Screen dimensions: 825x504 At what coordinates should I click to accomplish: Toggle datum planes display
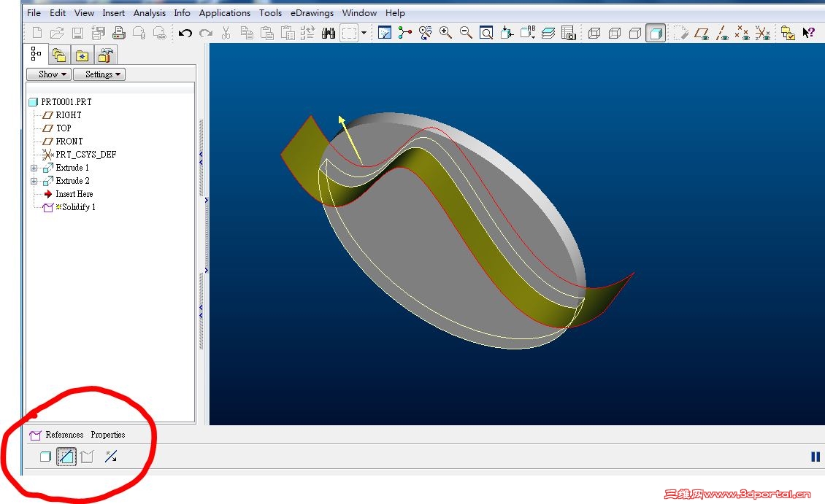click(702, 33)
